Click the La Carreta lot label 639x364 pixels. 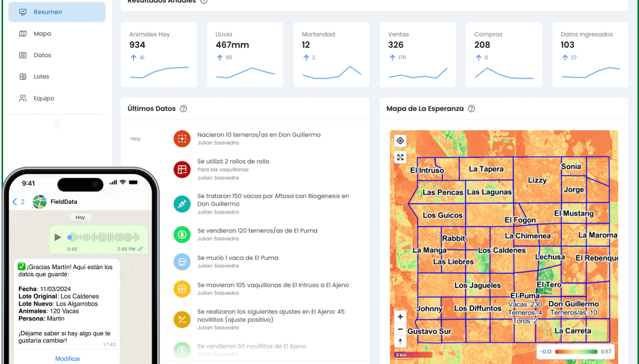[x=573, y=331]
